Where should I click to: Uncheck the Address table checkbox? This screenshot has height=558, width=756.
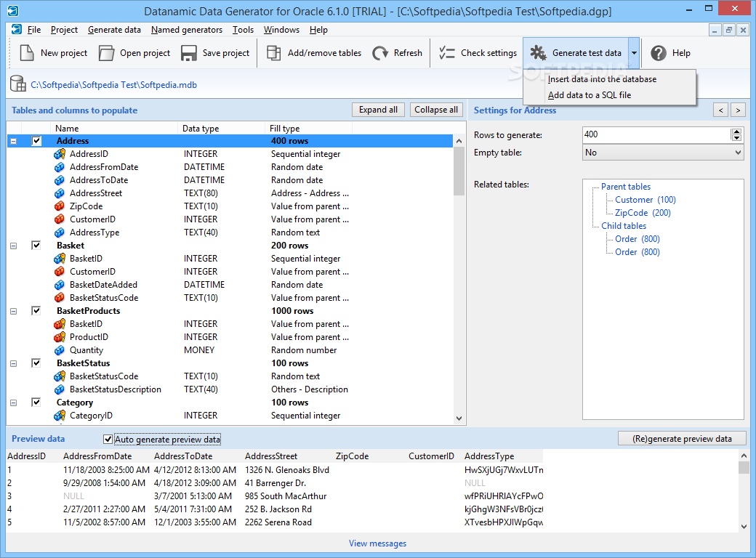pyautogui.click(x=36, y=141)
